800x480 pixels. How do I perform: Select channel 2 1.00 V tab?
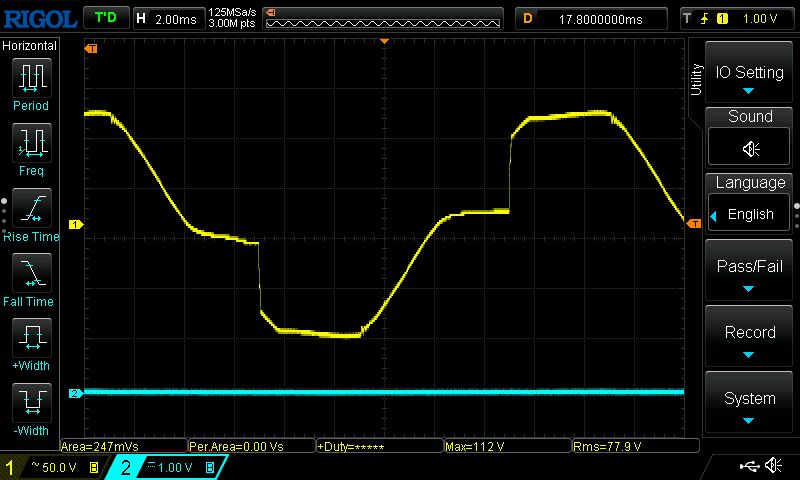[168, 467]
